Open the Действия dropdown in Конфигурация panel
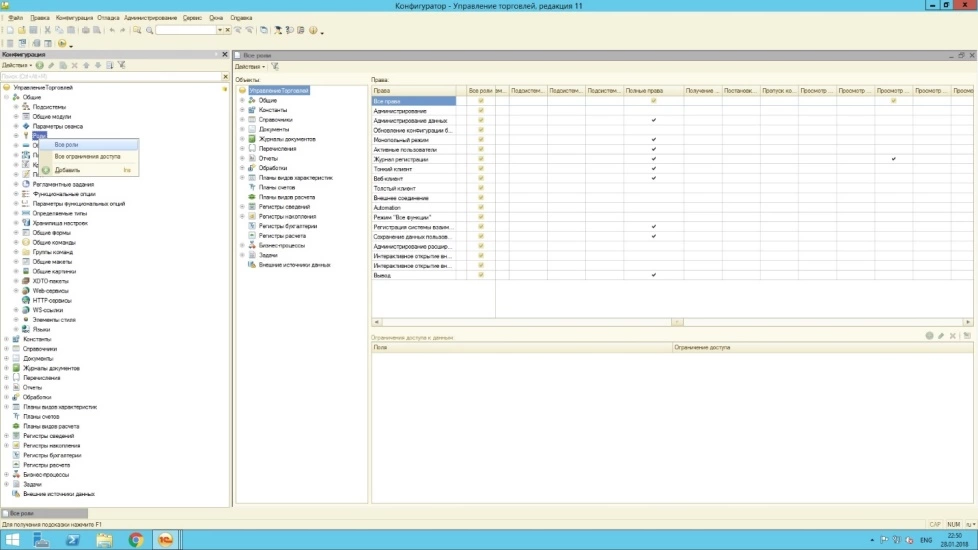The height and width of the screenshot is (550, 978). coord(17,65)
